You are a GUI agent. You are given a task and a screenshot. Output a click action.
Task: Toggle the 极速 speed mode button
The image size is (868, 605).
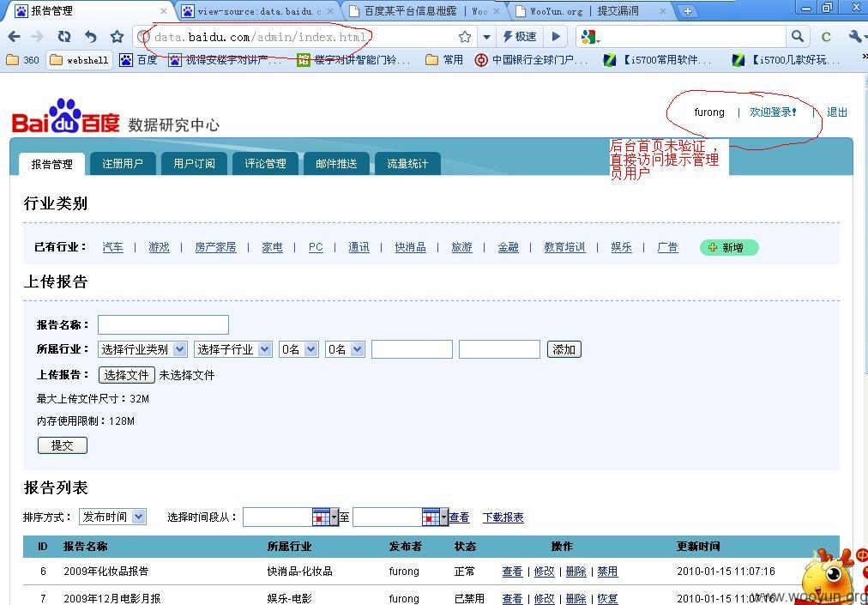519,37
